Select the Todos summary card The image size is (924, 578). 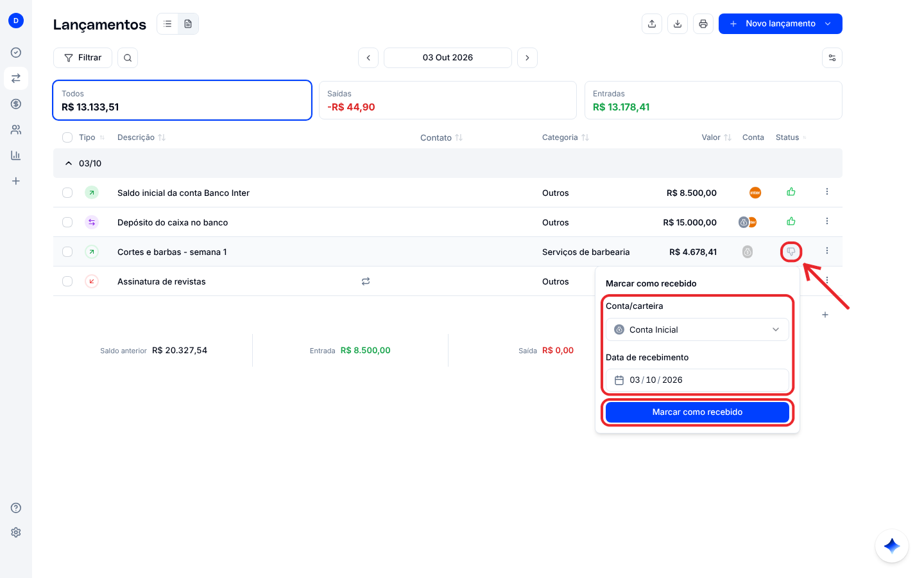(182, 100)
